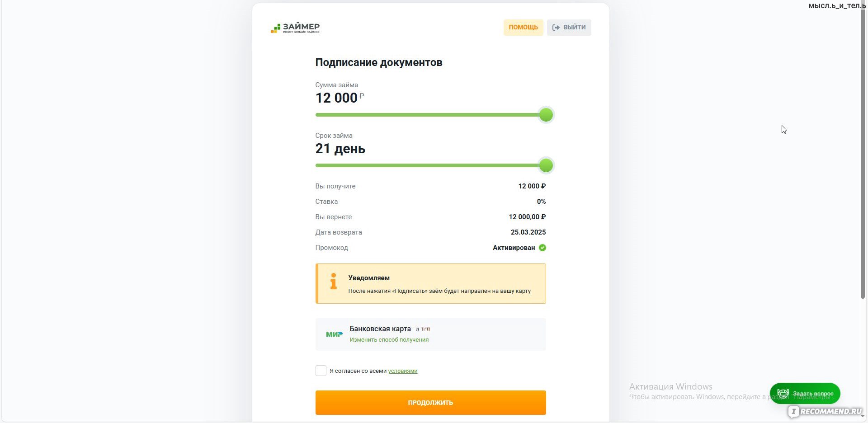Click the '21 день' loan term value

coord(340,149)
